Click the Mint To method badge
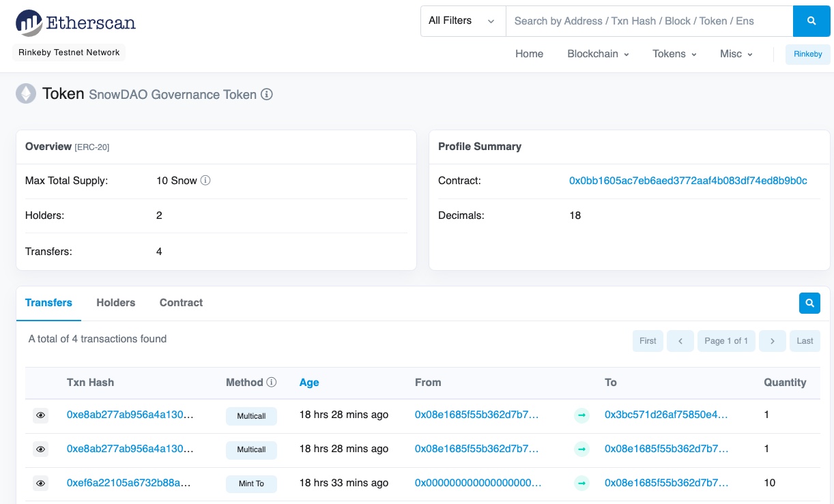 coord(251,484)
